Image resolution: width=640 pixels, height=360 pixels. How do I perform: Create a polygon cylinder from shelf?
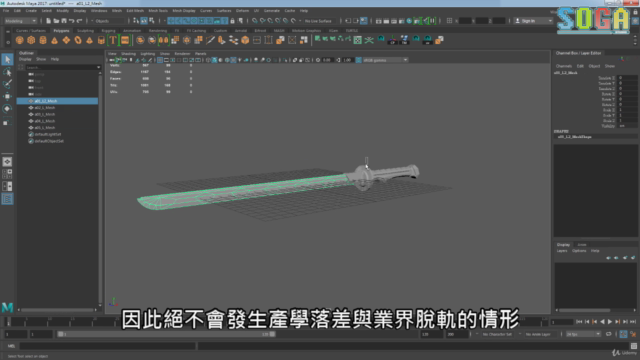tap(43, 40)
